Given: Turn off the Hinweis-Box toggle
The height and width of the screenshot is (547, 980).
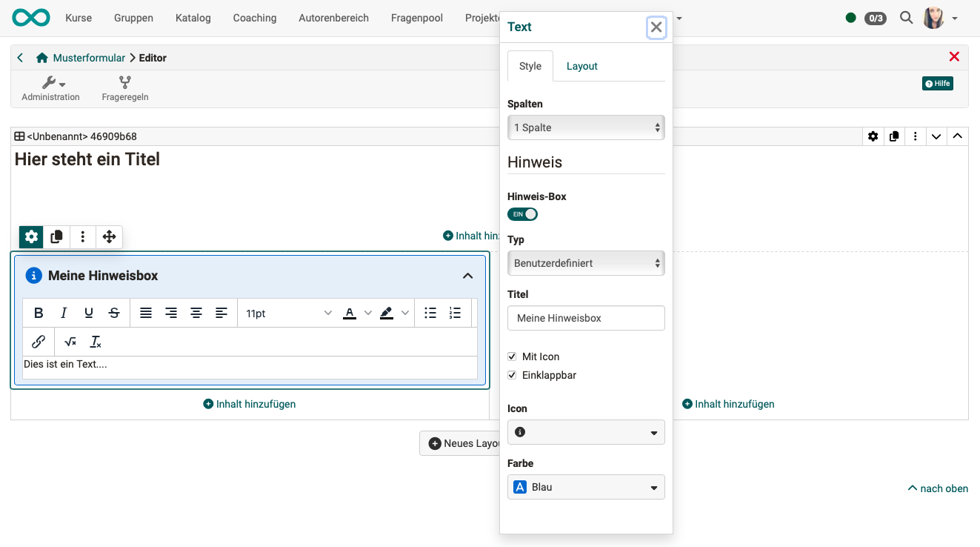Looking at the screenshot, I should tap(522, 214).
